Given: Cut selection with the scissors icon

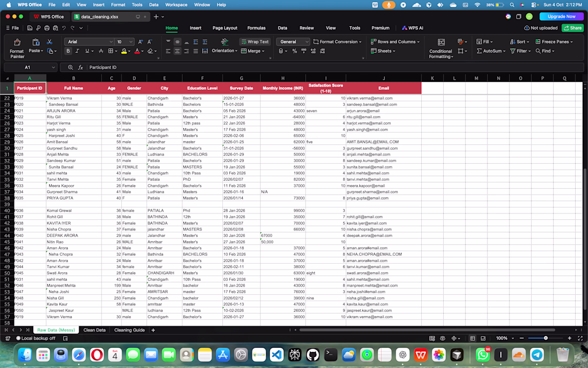Looking at the screenshot, I should [x=50, y=42].
